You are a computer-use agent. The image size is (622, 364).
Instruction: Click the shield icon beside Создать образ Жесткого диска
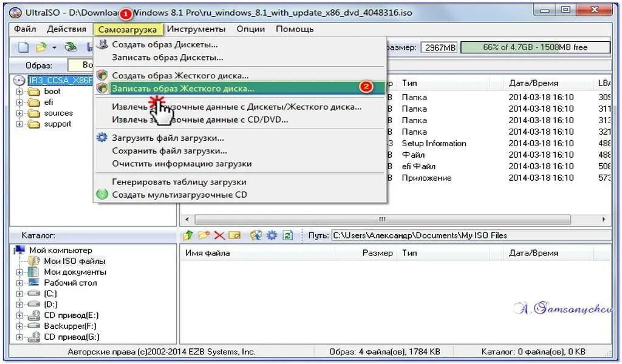(102, 75)
